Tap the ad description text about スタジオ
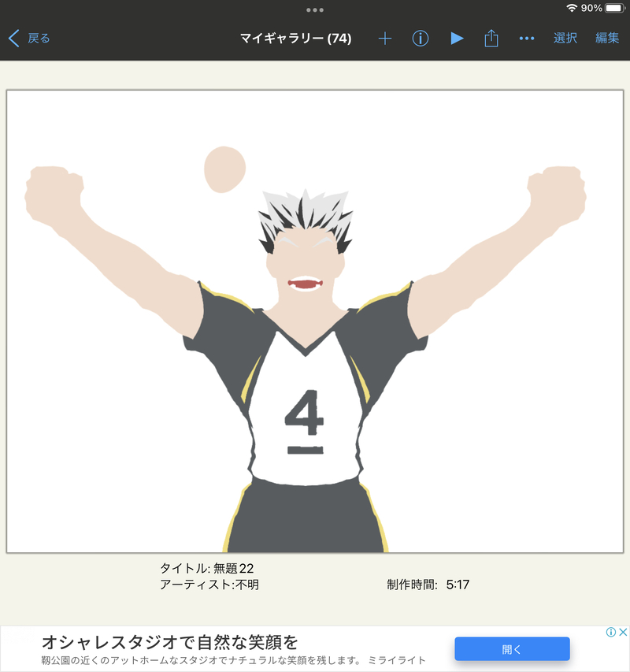The image size is (630, 672). click(x=233, y=660)
